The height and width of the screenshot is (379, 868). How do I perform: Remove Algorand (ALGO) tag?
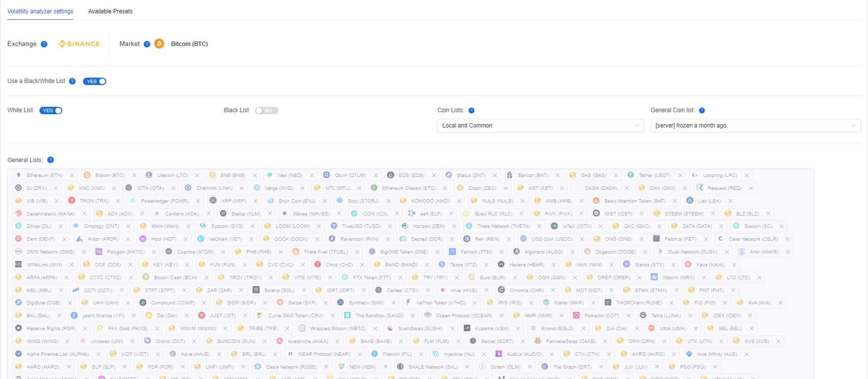pos(572,252)
